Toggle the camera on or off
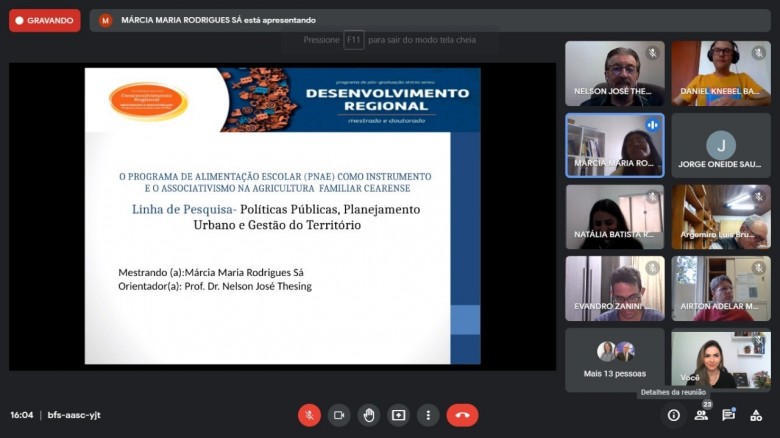 point(339,415)
